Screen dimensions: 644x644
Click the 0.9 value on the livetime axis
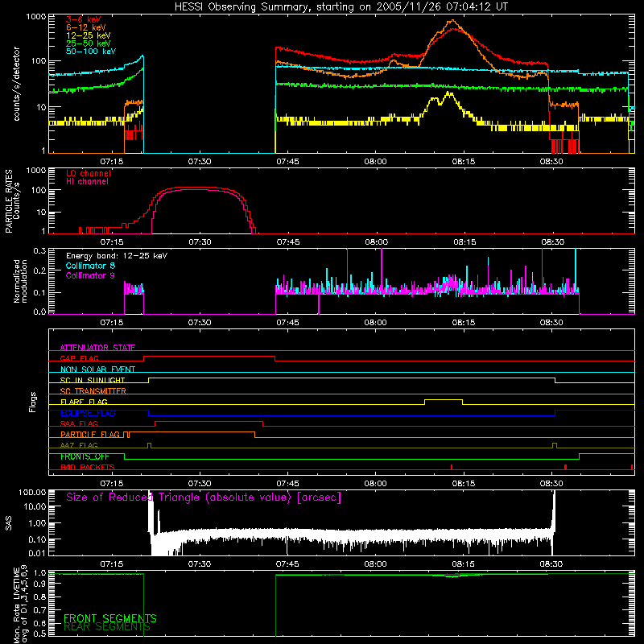pyautogui.click(x=39, y=584)
